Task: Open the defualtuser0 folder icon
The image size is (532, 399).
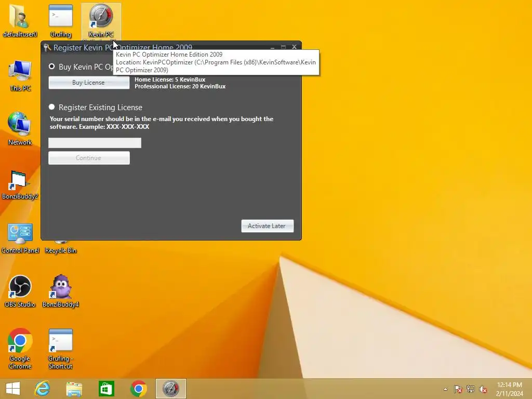Action: coord(20,20)
